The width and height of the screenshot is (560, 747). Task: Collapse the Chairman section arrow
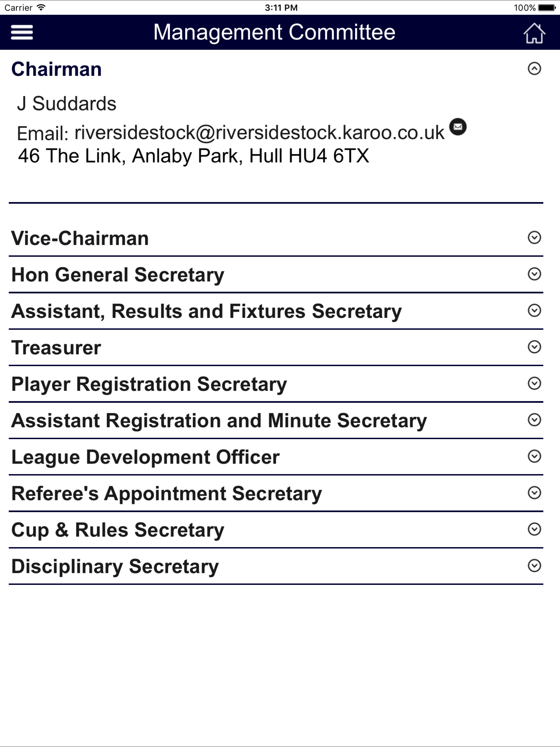pos(534,69)
